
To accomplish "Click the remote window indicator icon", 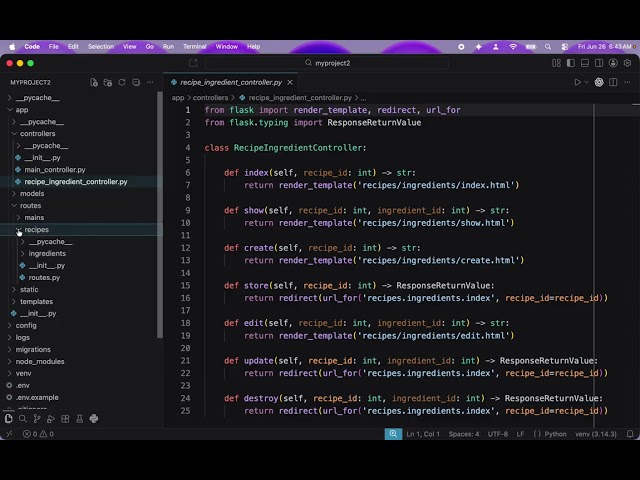I will [9, 434].
